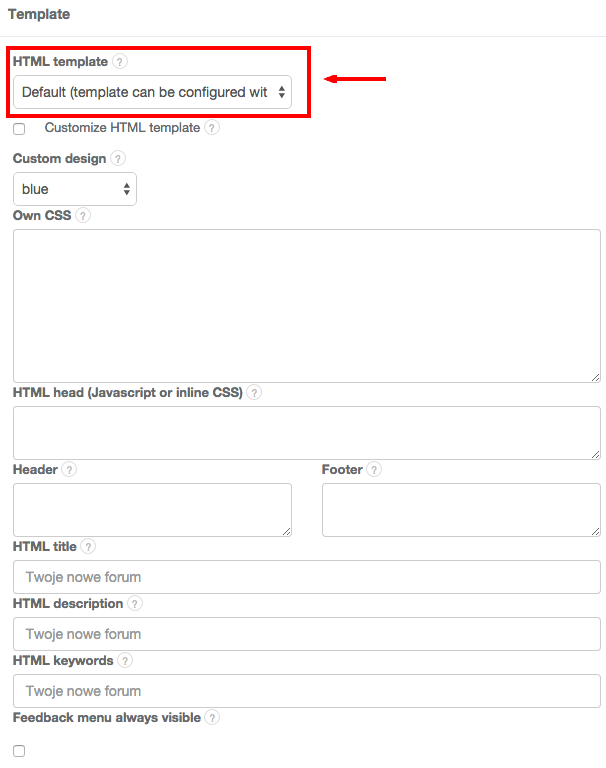
Task: Enable the Customize HTML template checkbox
Action: coord(19,129)
